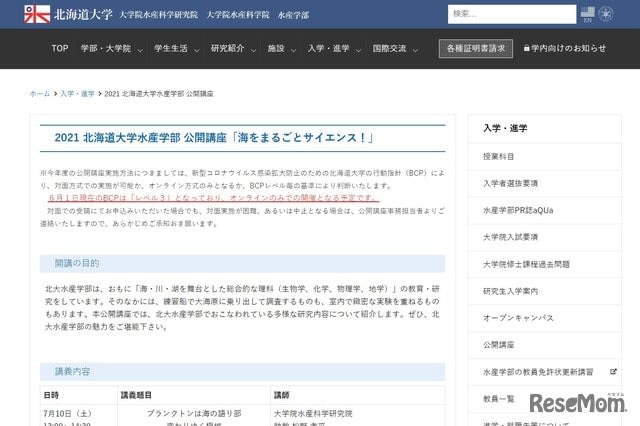
Task: Open 教員一覧 in sidebar
Action: [498, 399]
